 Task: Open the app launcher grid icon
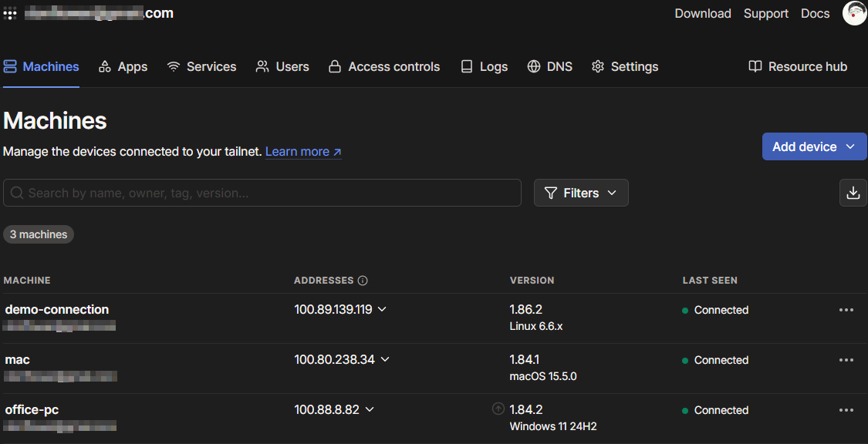(10, 13)
